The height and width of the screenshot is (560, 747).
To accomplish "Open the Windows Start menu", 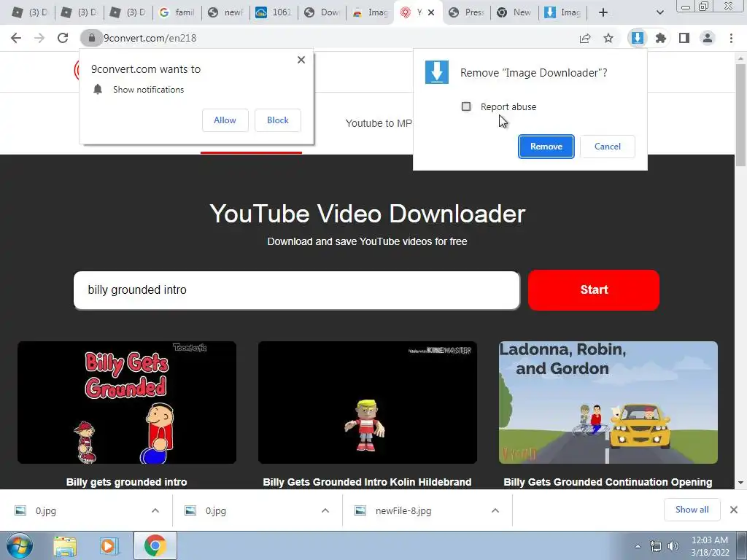I will (x=20, y=545).
